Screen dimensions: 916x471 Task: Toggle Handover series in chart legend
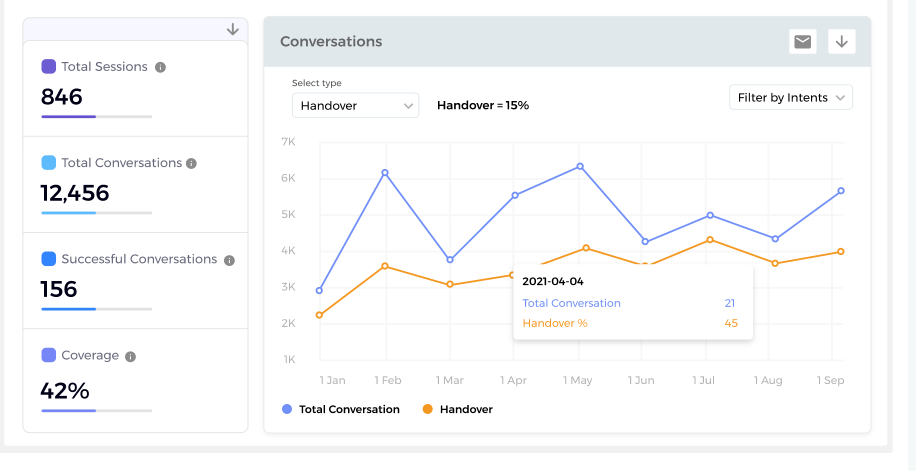[x=458, y=409]
